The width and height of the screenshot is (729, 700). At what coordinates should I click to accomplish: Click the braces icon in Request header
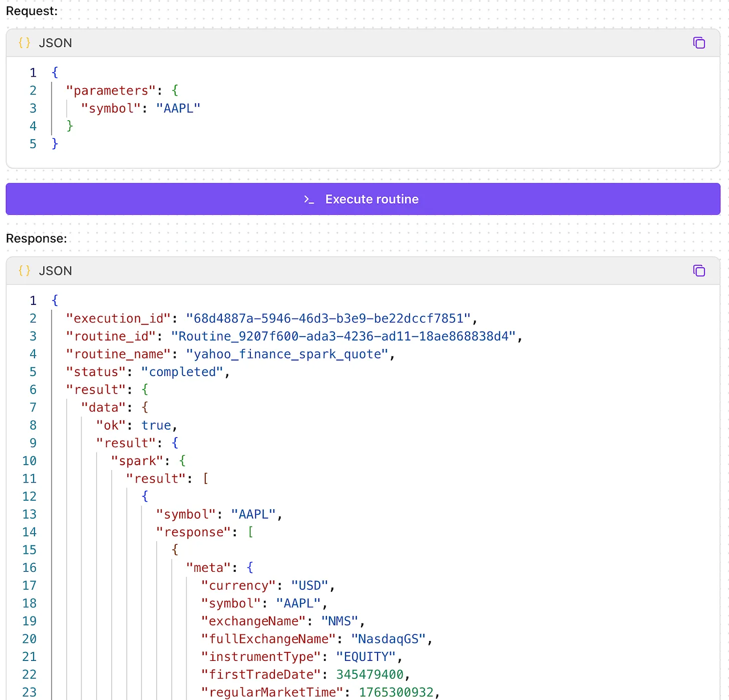(x=24, y=43)
